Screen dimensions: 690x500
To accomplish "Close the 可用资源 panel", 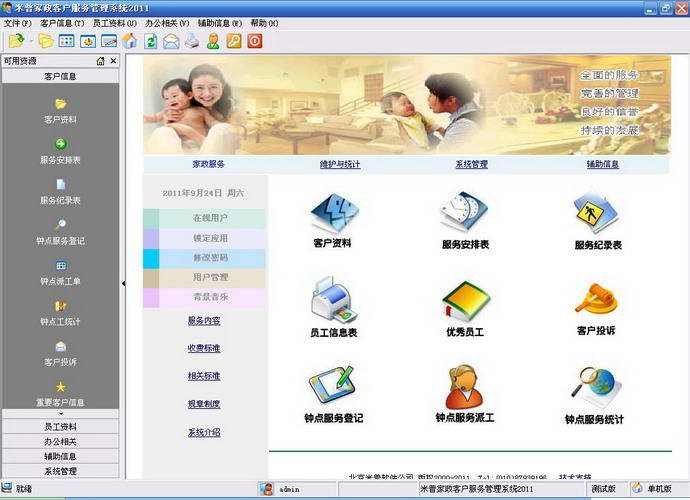I will (x=114, y=61).
